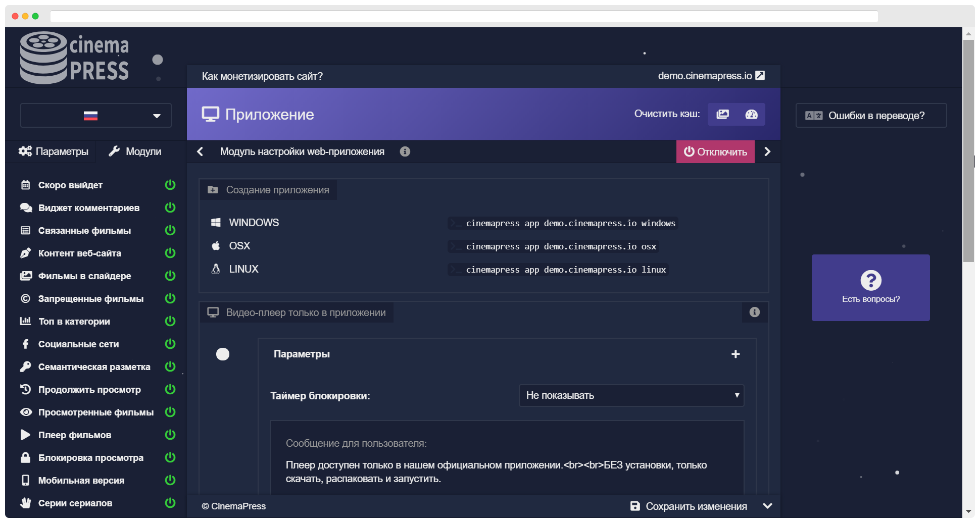The width and height of the screenshot is (980, 523).
Task: Open the language flag dropdown
Action: tap(96, 116)
